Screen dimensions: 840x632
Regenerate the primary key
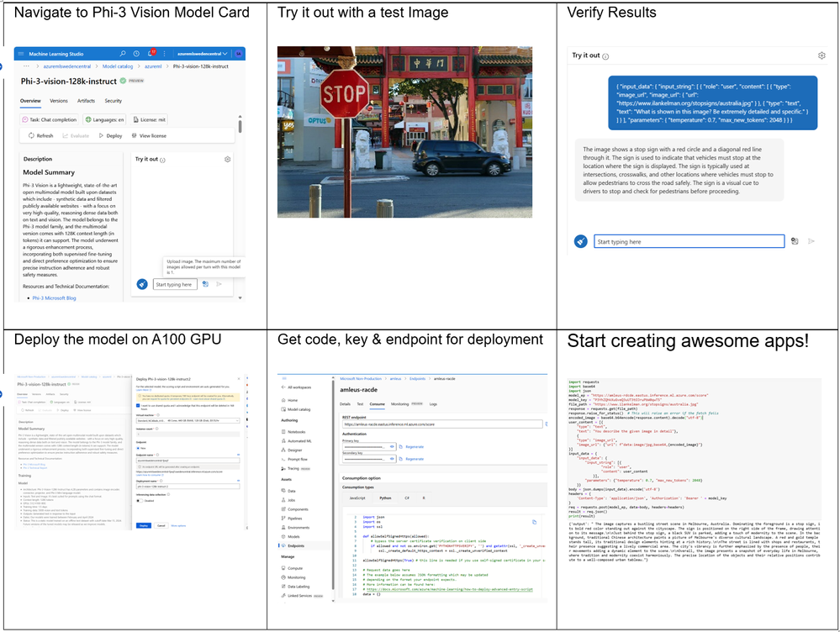tap(415, 446)
